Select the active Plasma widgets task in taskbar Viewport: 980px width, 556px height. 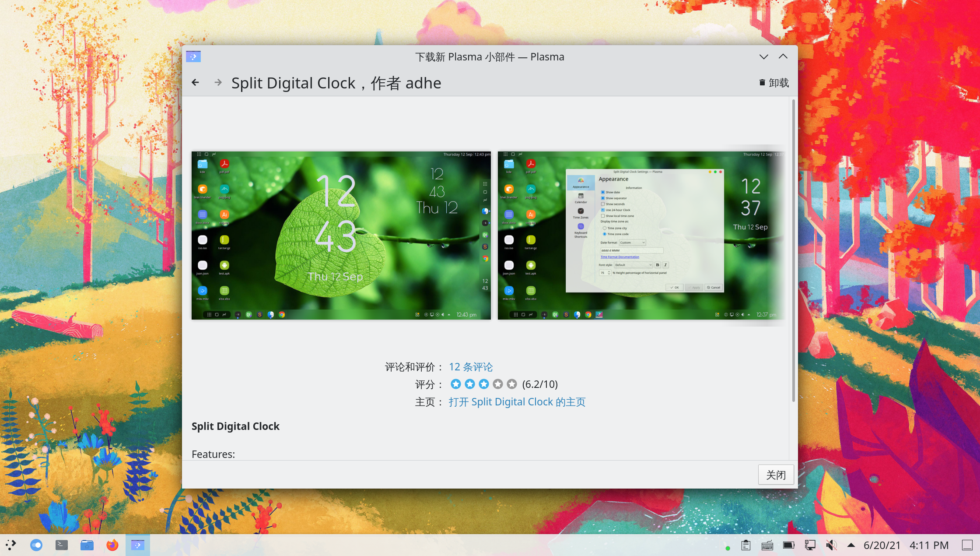coord(137,545)
